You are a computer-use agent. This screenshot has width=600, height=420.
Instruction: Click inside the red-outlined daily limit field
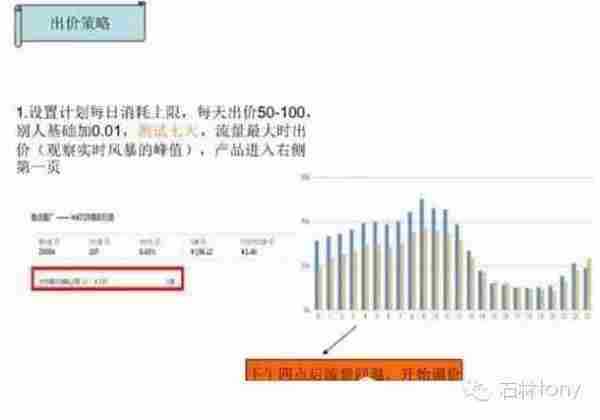pyautogui.click(x=105, y=282)
